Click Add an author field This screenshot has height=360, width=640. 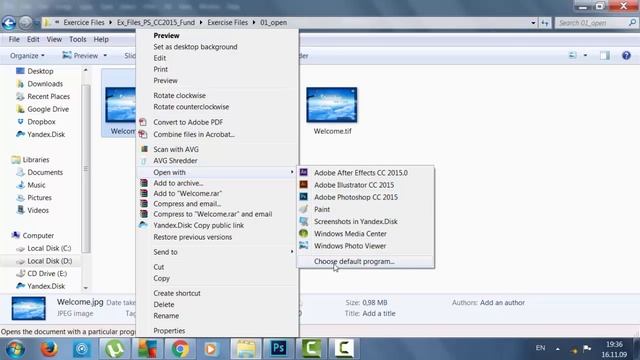click(502, 302)
